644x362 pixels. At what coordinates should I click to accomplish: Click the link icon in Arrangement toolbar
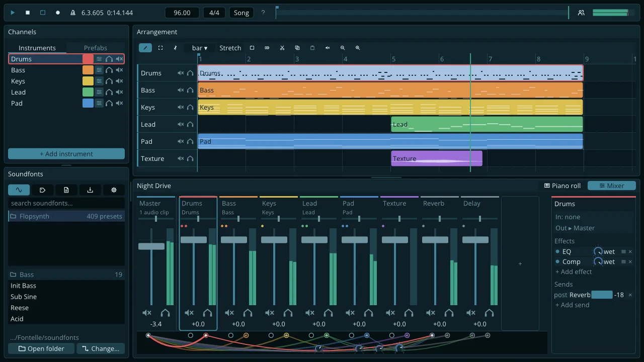pos(267,48)
